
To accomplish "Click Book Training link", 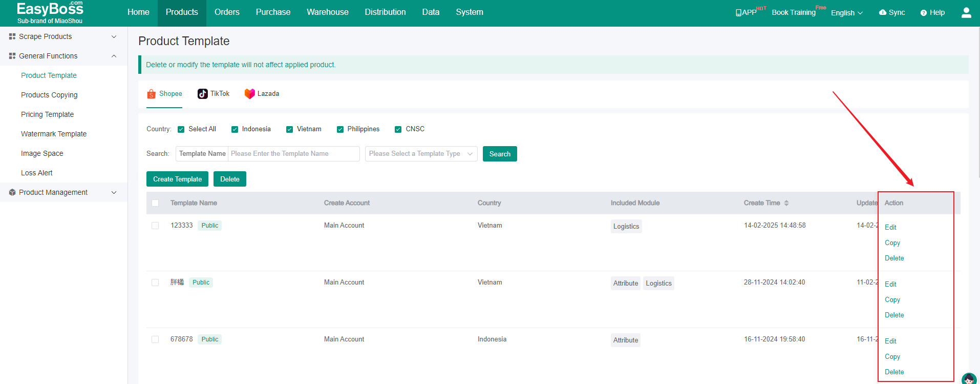I will [794, 12].
